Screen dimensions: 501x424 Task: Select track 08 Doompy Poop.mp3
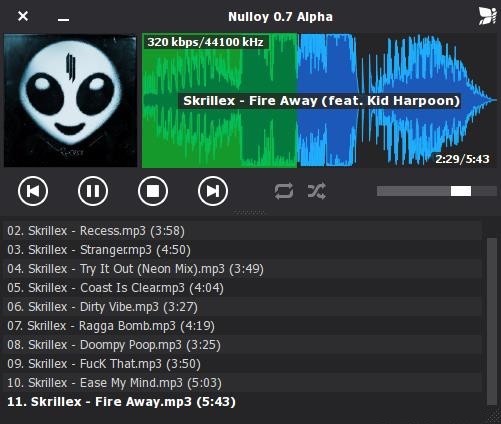[x=242, y=345]
